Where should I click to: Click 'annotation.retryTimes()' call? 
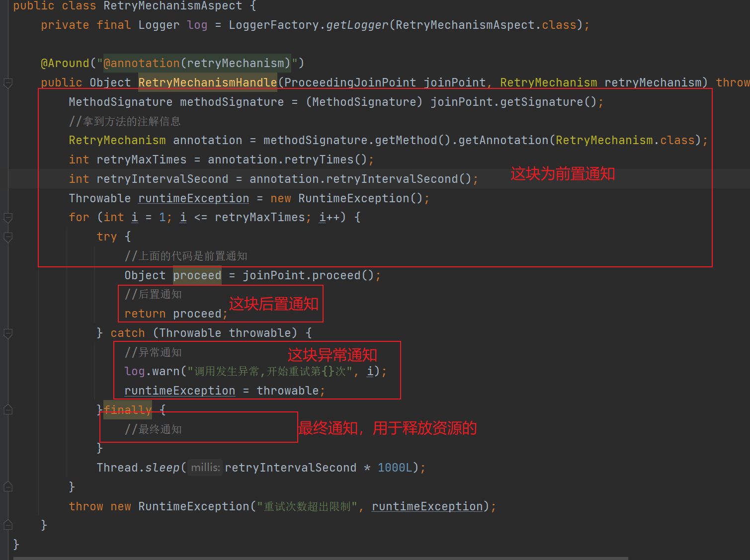tap(287, 160)
